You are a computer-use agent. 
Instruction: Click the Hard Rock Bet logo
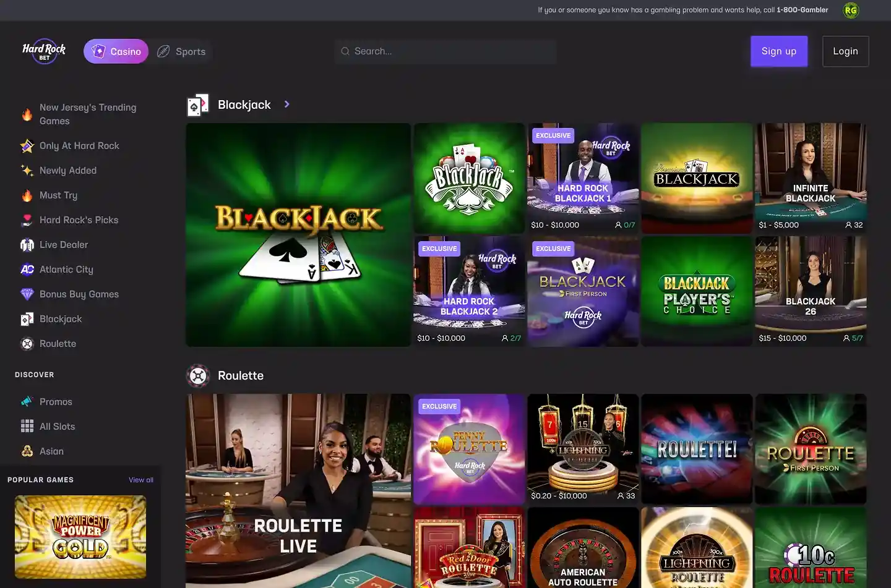click(43, 51)
